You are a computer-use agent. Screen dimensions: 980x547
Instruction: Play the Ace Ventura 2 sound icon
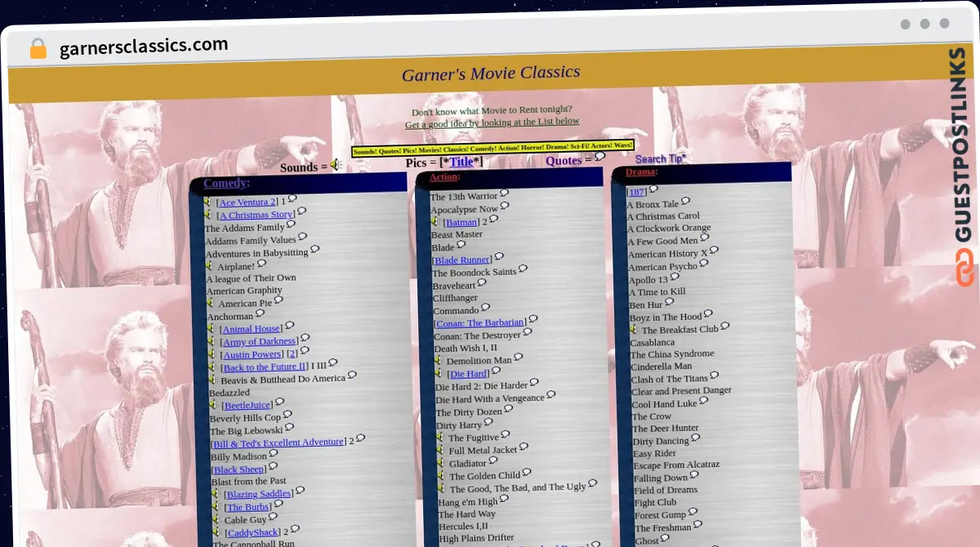pos(207,202)
